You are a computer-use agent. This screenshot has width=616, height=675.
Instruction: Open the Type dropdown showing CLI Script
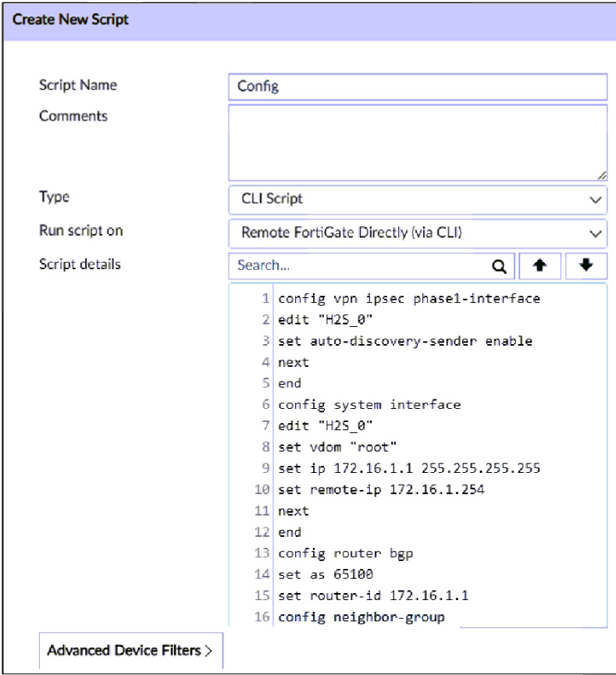(417, 199)
